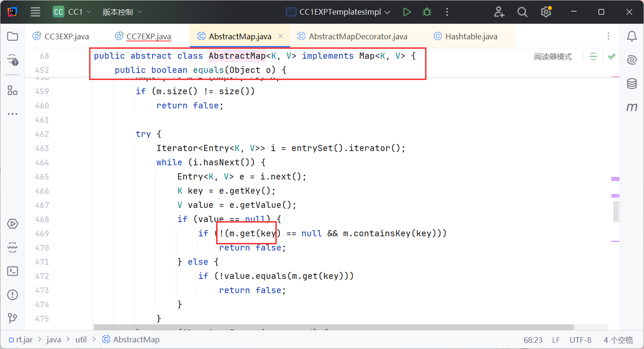Open the main hamburger menu
Viewport: 644px width, 349px height.
click(36, 12)
